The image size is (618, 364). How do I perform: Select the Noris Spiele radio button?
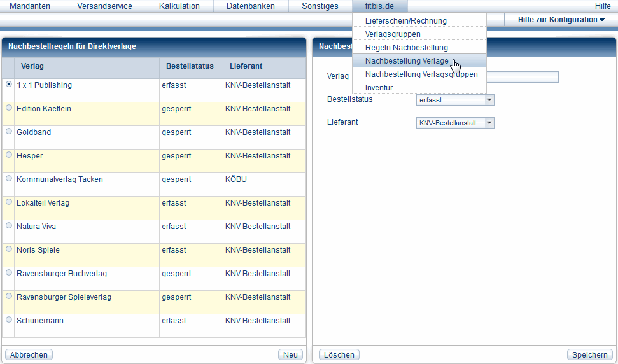pos(8,249)
